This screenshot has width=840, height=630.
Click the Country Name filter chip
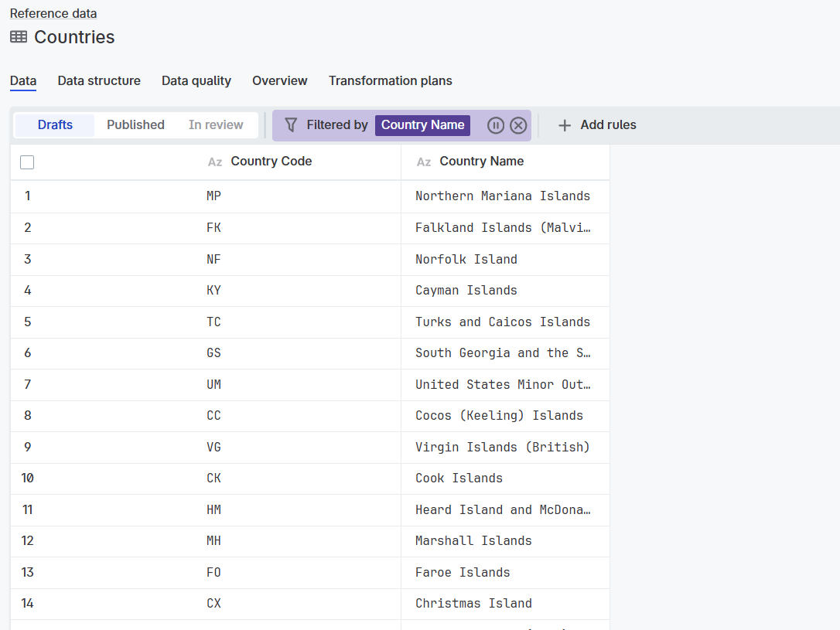[422, 125]
